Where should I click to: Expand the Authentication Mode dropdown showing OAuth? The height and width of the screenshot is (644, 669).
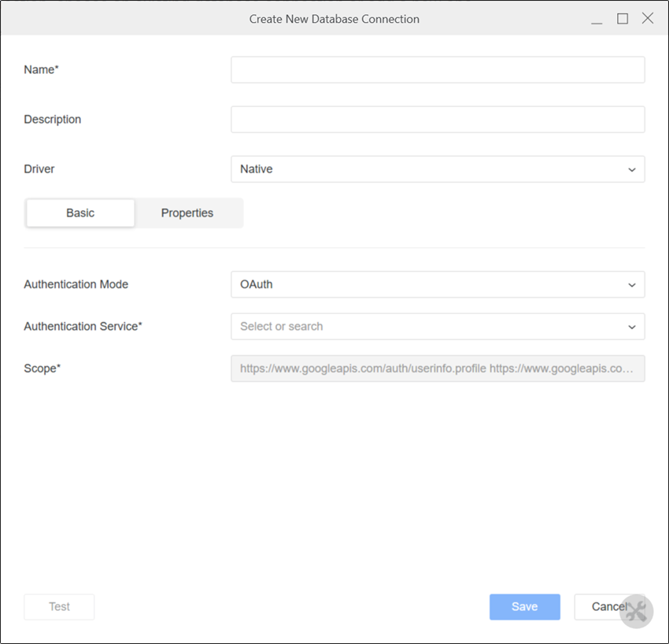click(438, 285)
